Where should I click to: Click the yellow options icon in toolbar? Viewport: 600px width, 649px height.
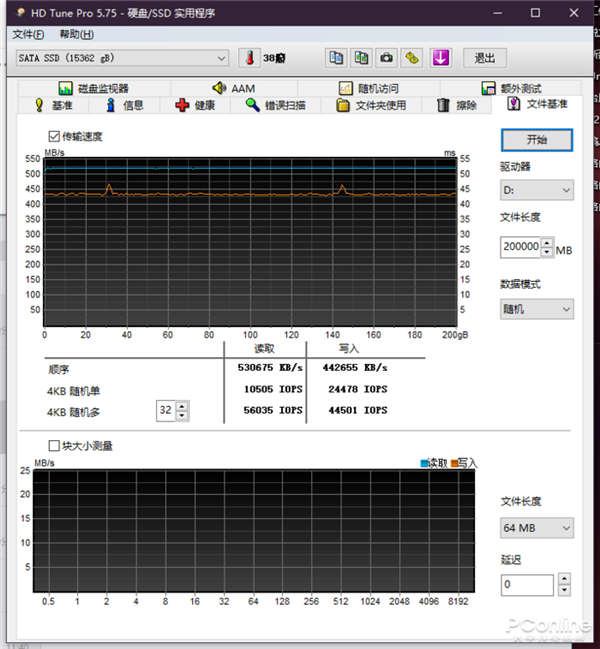[x=412, y=58]
